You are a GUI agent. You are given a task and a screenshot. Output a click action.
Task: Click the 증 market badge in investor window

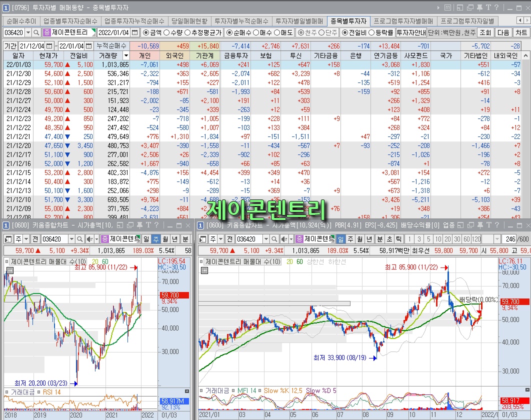47,32
